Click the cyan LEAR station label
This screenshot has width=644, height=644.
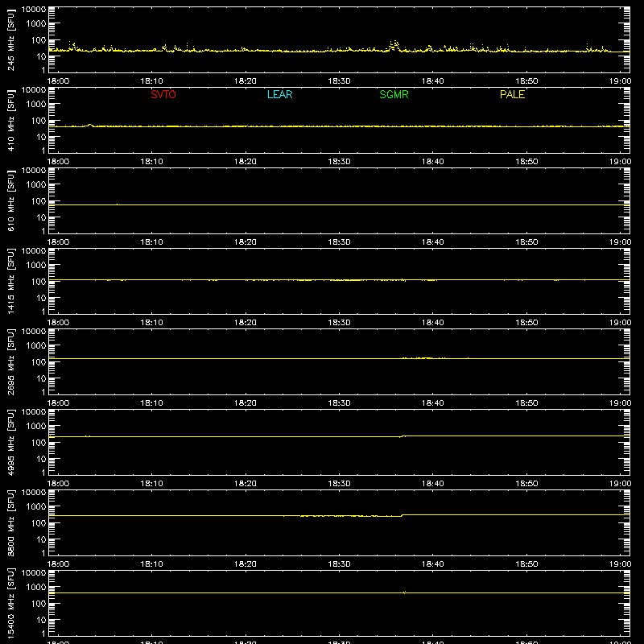pyautogui.click(x=279, y=94)
